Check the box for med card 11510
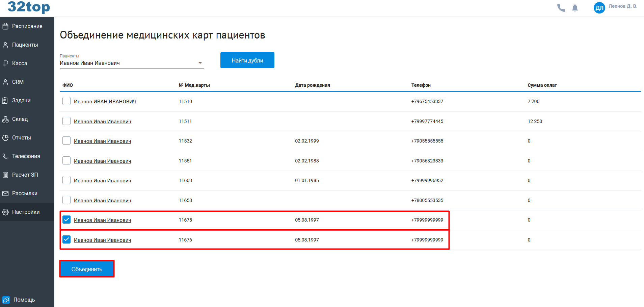644x307 pixels. click(x=66, y=101)
